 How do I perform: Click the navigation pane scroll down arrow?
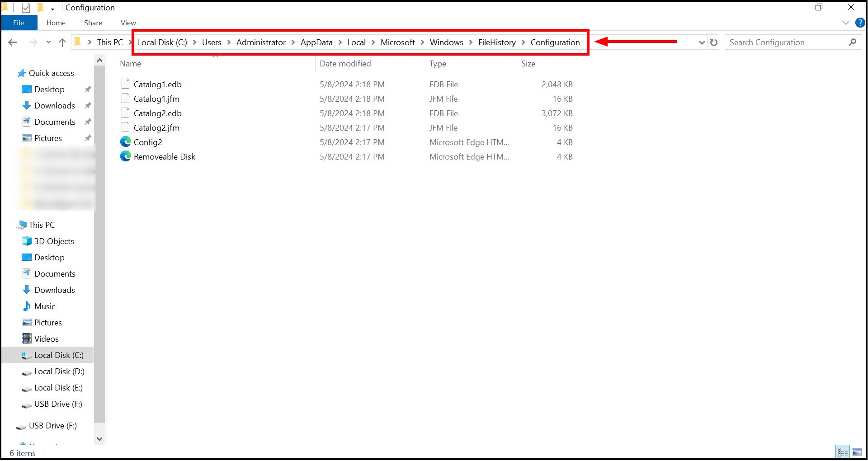click(x=99, y=439)
